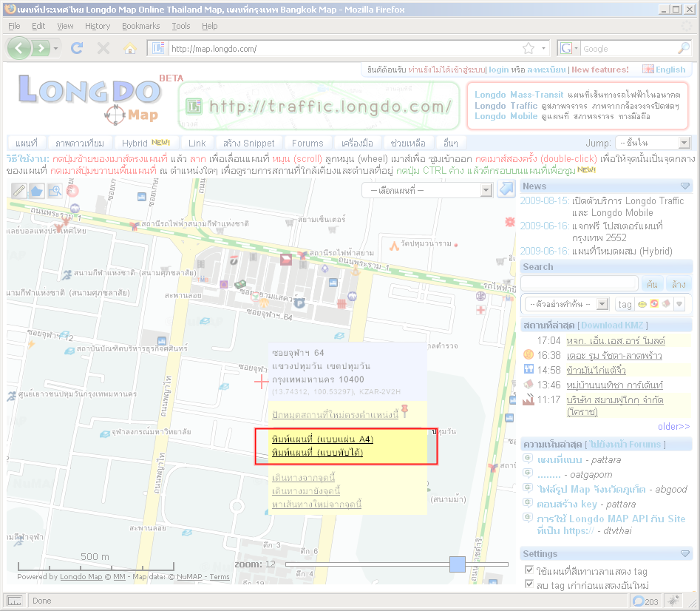Click 'เดินทางจากจุดนี้' route-from link
This screenshot has height=611, width=700.
pyautogui.click(x=304, y=477)
